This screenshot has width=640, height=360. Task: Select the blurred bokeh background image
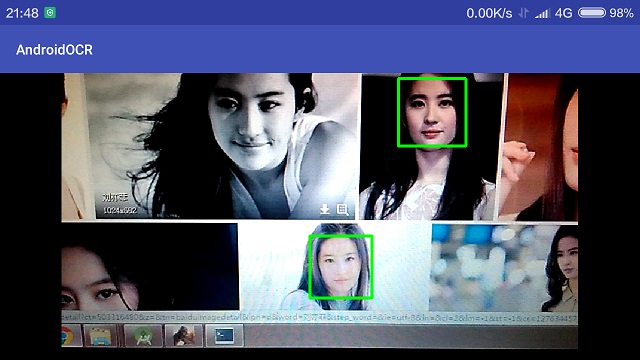pos(504,268)
